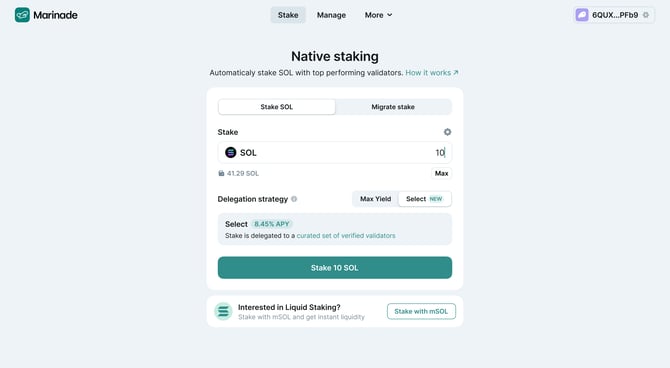This screenshot has height=368, width=670.
Task: Switch delegation strategy to Max Yield
Action: coord(375,199)
